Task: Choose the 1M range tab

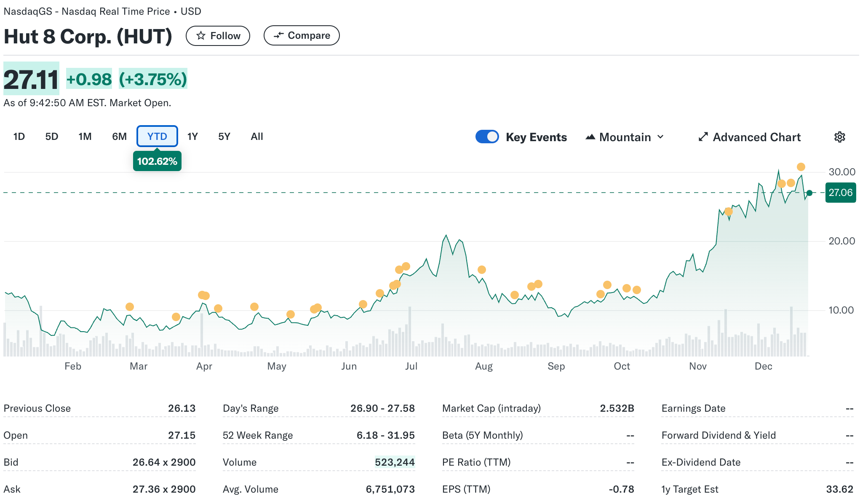Action: (x=85, y=137)
